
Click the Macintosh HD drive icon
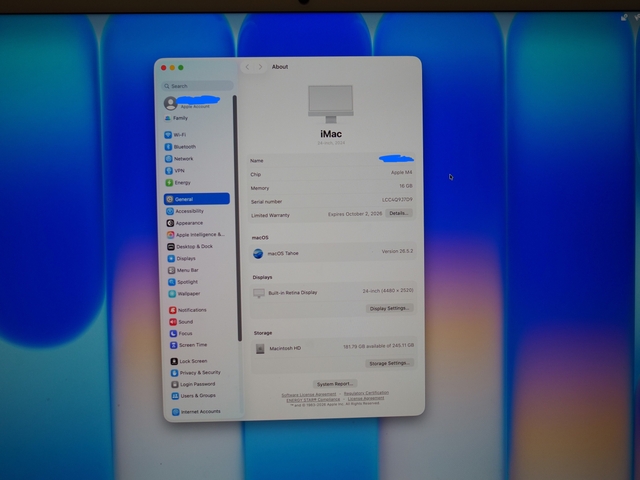[x=260, y=349]
